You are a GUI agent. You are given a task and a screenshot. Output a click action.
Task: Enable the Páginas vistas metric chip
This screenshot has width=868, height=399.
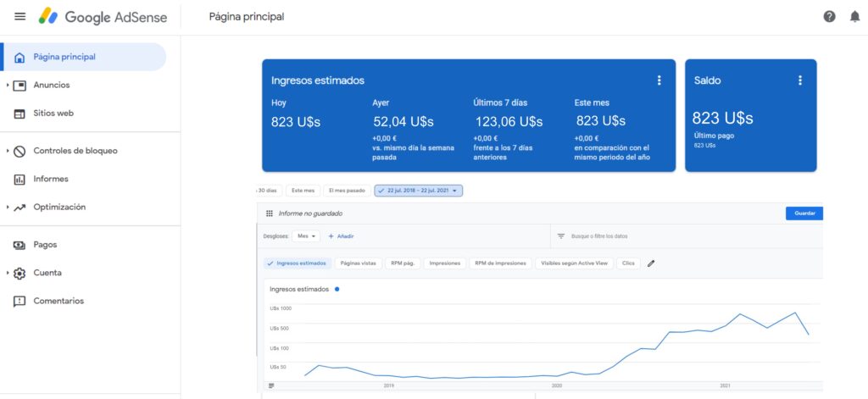[x=359, y=263]
